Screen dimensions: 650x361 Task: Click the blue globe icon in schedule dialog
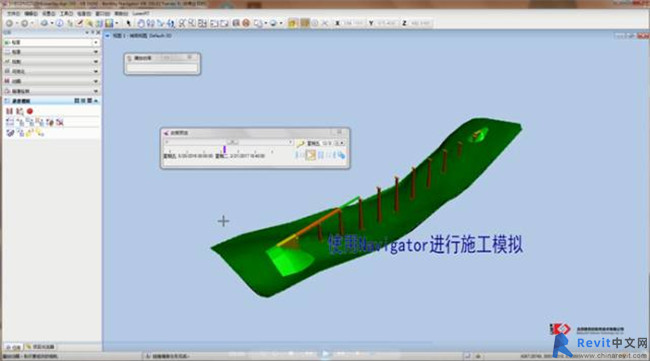tap(341, 155)
